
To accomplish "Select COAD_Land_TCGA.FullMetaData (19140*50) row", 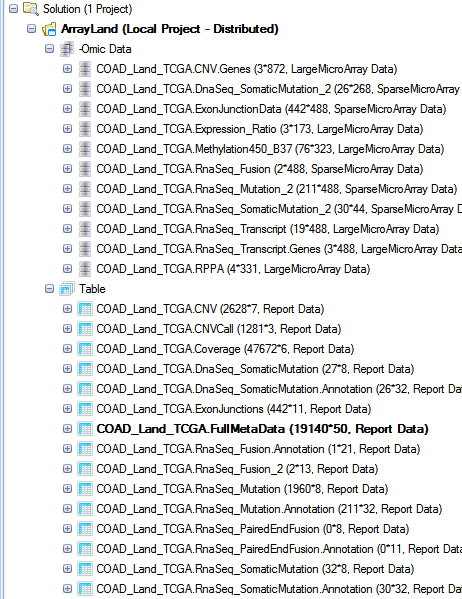I will click(x=262, y=429).
